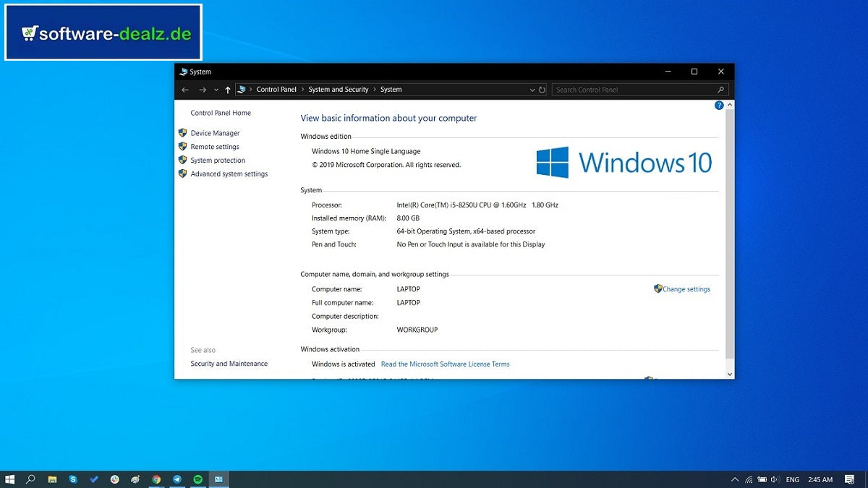Screen dimensions: 868x488
Task: Read the Microsoft Software License Terms
Action: (x=446, y=364)
